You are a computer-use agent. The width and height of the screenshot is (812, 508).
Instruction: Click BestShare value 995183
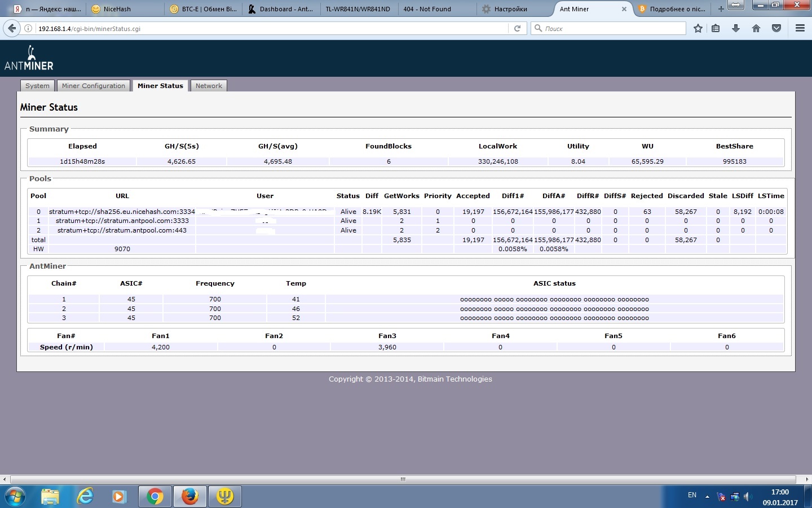735,161
